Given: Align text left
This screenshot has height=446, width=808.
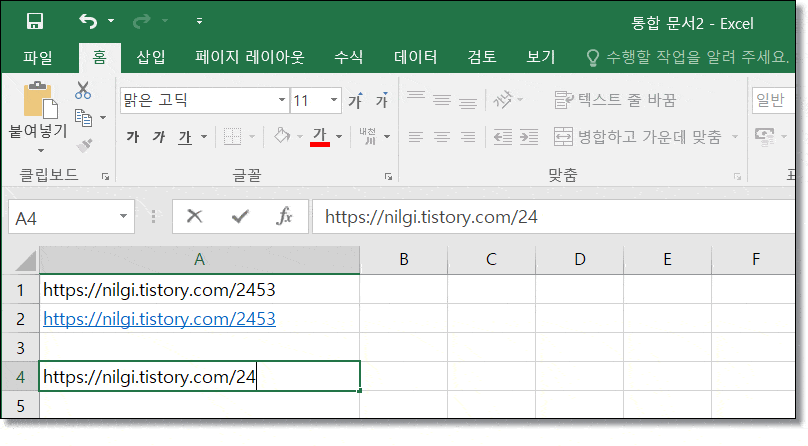Looking at the screenshot, I should (x=416, y=137).
